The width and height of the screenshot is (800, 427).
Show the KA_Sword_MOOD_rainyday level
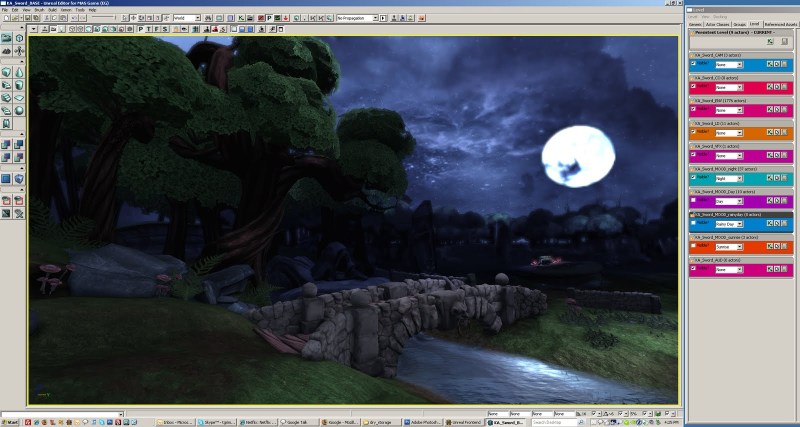click(x=693, y=223)
